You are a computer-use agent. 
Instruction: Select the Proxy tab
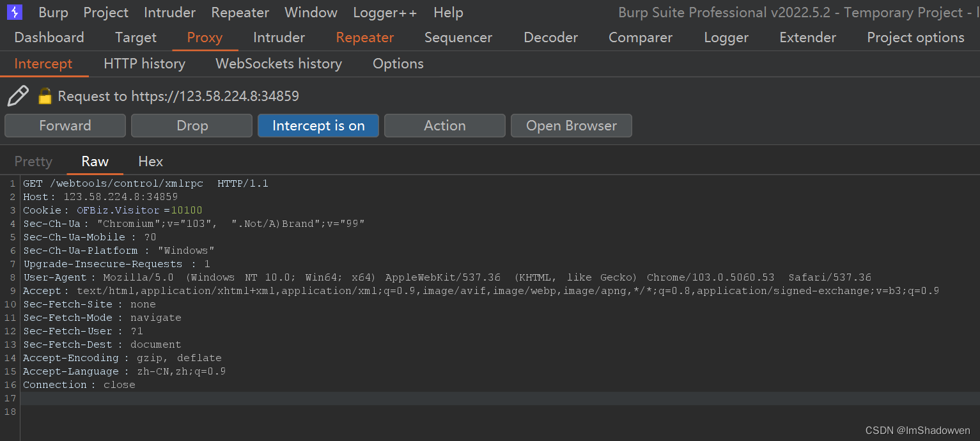(x=205, y=38)
